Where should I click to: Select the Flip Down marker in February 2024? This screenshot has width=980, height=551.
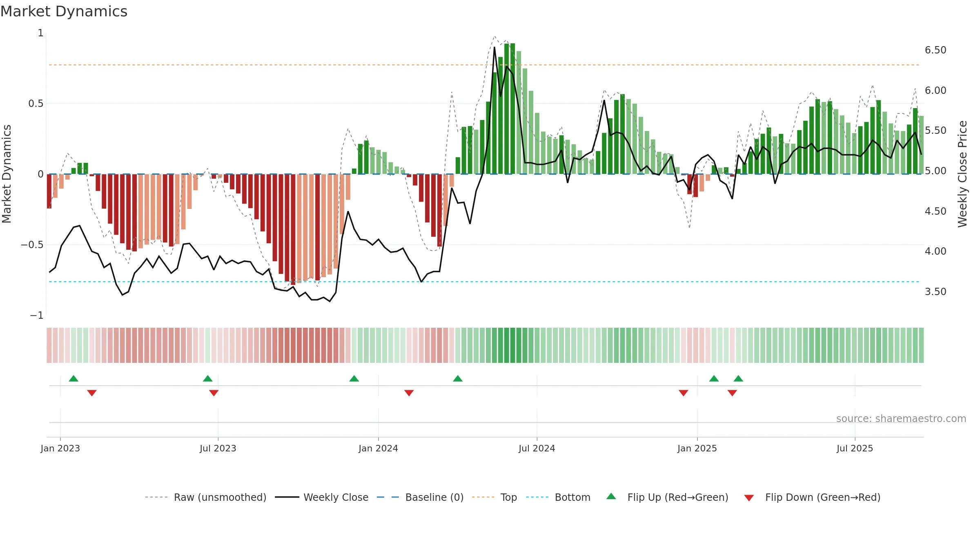[409, 393]
